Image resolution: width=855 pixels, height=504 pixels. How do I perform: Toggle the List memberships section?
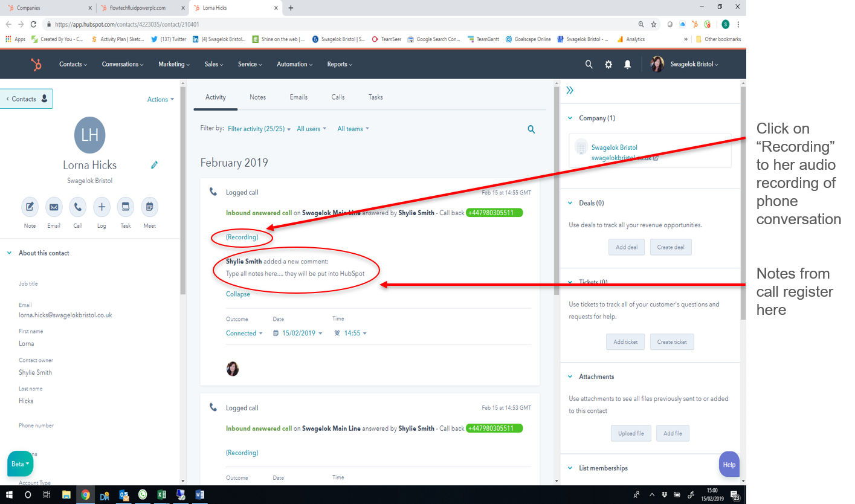pyautogui.click(x=570, y=468)
